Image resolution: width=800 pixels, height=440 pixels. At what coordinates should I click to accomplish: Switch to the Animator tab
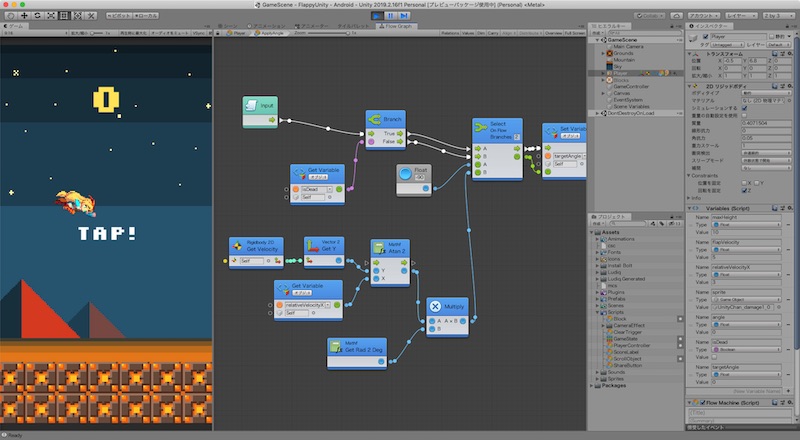311,26
